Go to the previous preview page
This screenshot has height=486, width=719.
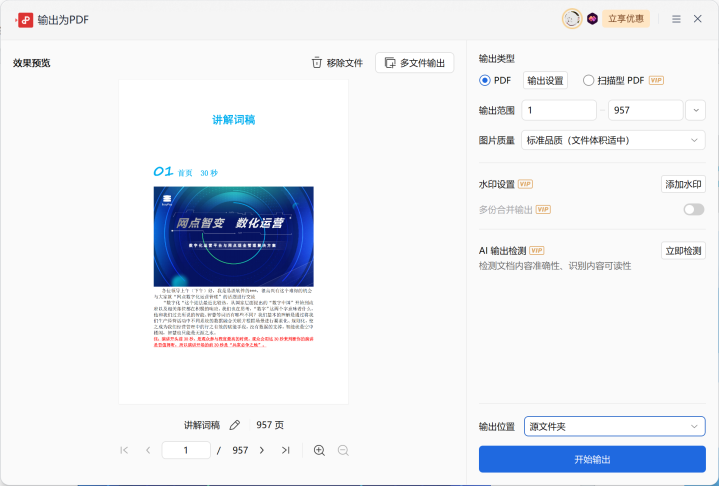(148, 450)
